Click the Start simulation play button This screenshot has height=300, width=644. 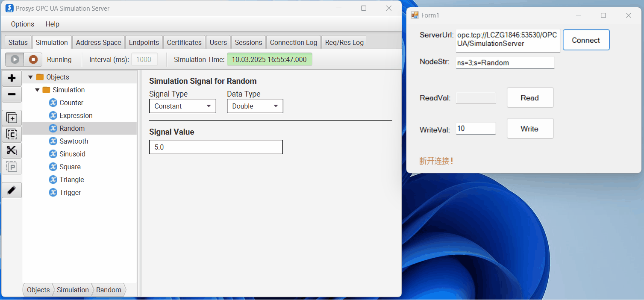point(15,59)
